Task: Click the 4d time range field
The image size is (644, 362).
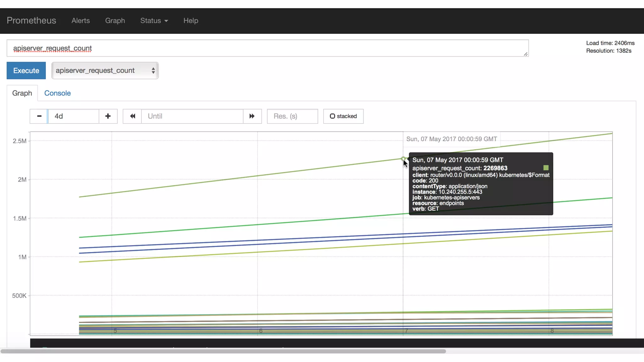Action: 74,116
